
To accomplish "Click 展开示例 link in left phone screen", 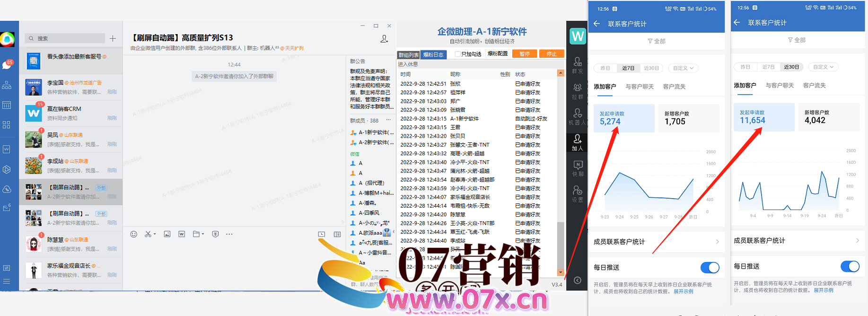I will (683, 291).
